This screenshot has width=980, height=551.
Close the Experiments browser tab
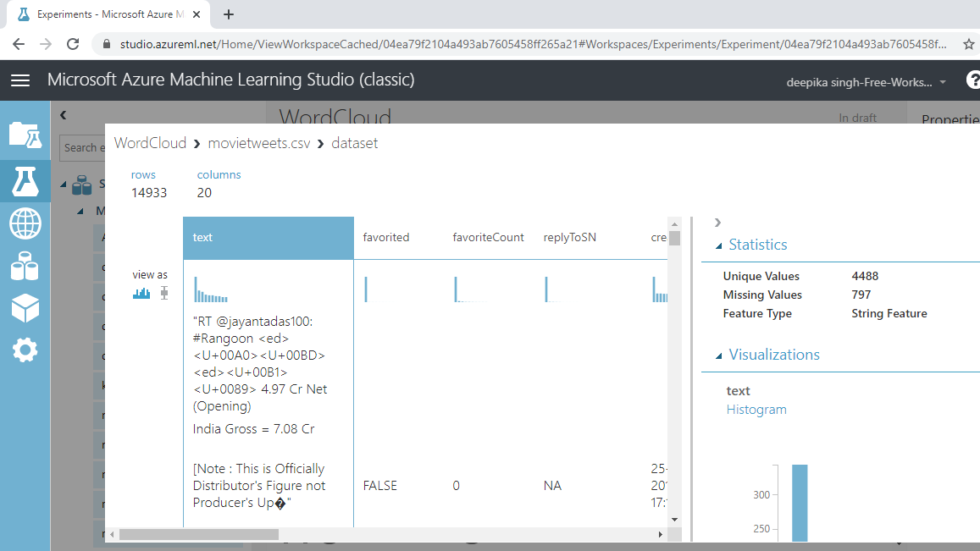[x=197, y=14]
